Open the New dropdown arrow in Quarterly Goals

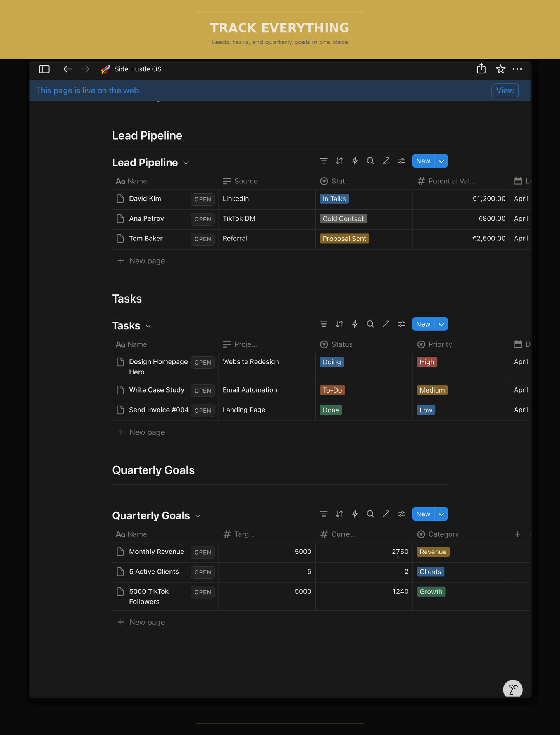point(441,514)
